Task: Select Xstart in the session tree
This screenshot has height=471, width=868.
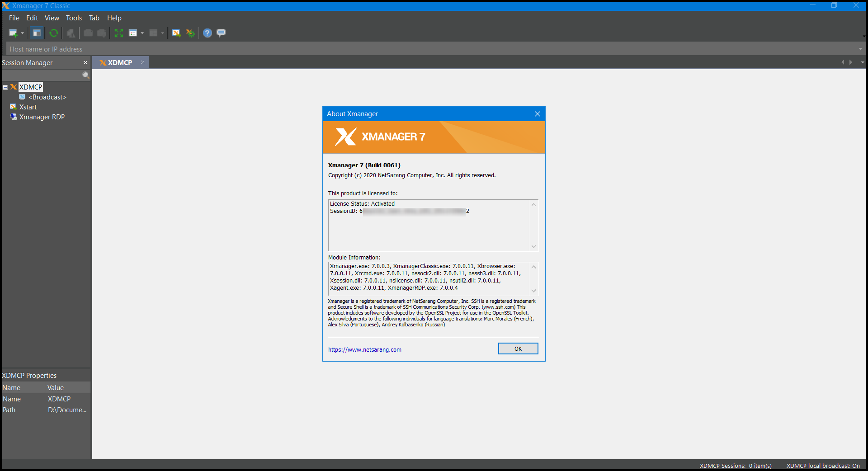Action: pyautogui.click(x=28, y=107)
